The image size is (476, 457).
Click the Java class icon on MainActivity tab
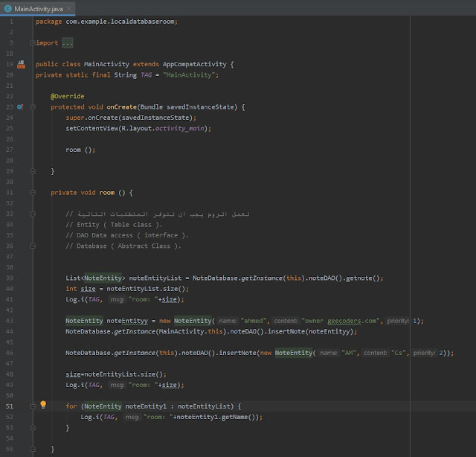pyautogui.click(x=8, y=7)
